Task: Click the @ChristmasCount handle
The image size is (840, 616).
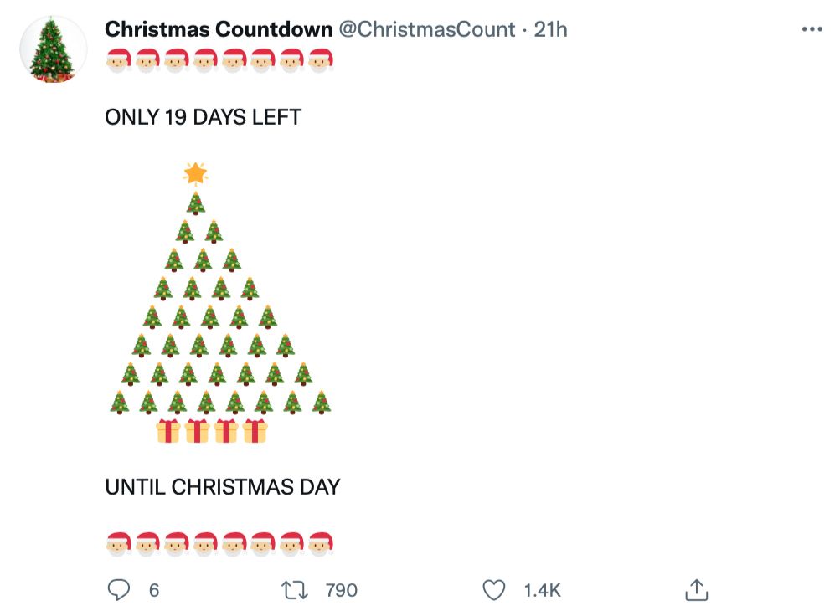Action: tap(426, 29)
